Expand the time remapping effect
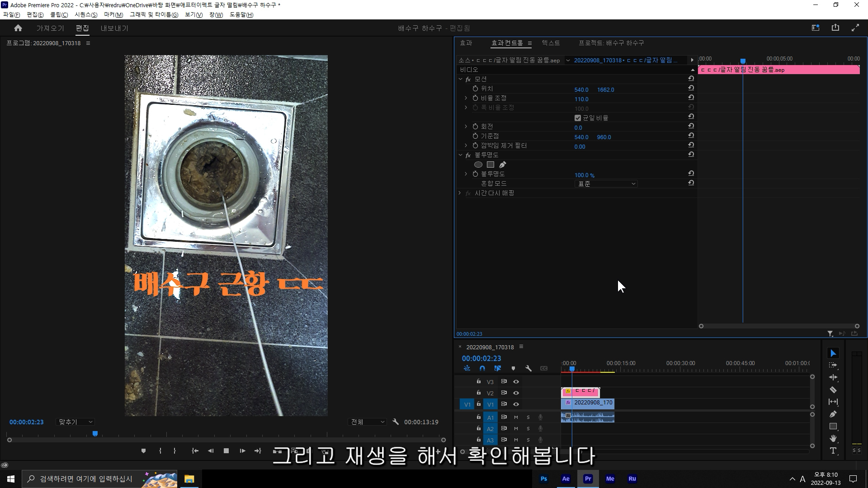The width and height of the screenshot is (868, 488). click(460, 193)
